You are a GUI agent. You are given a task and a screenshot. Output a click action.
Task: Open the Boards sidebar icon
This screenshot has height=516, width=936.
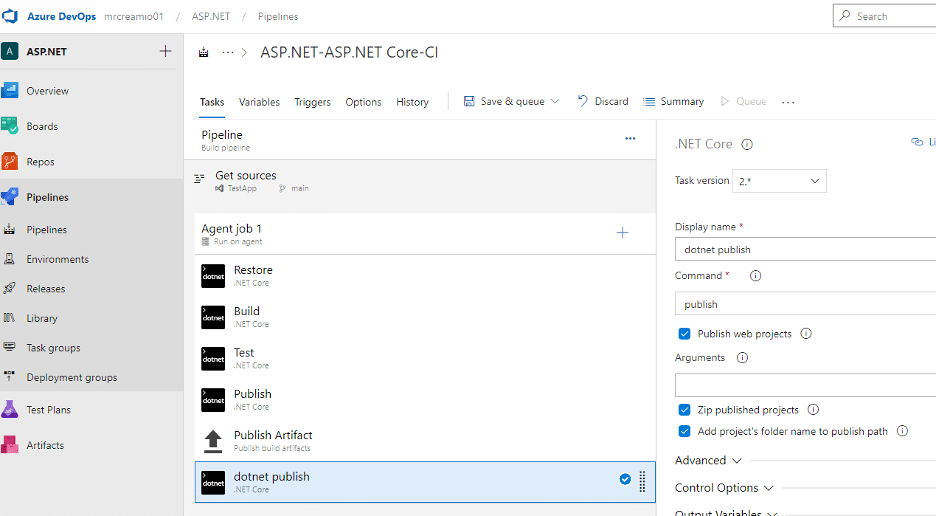click(10, 126)
